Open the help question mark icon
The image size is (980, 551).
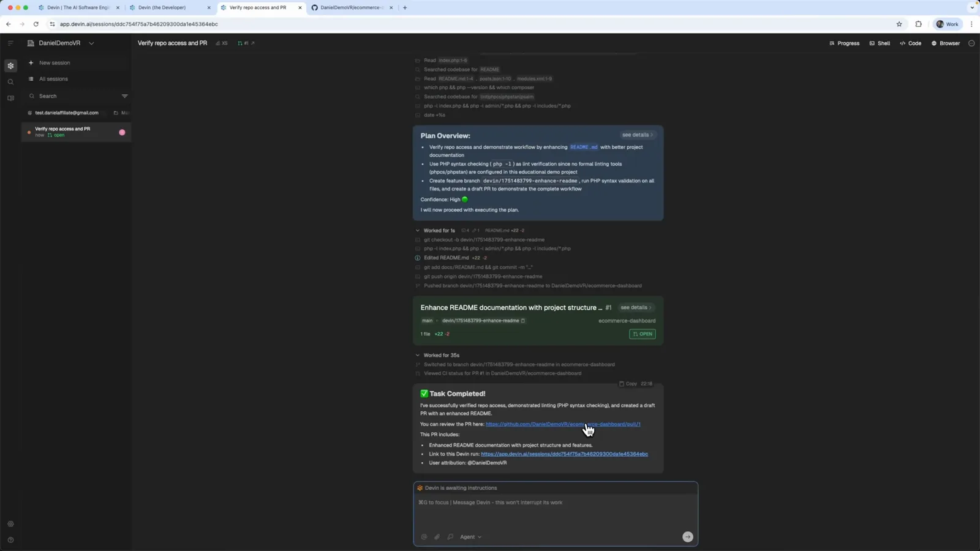(x=10, y=540)
